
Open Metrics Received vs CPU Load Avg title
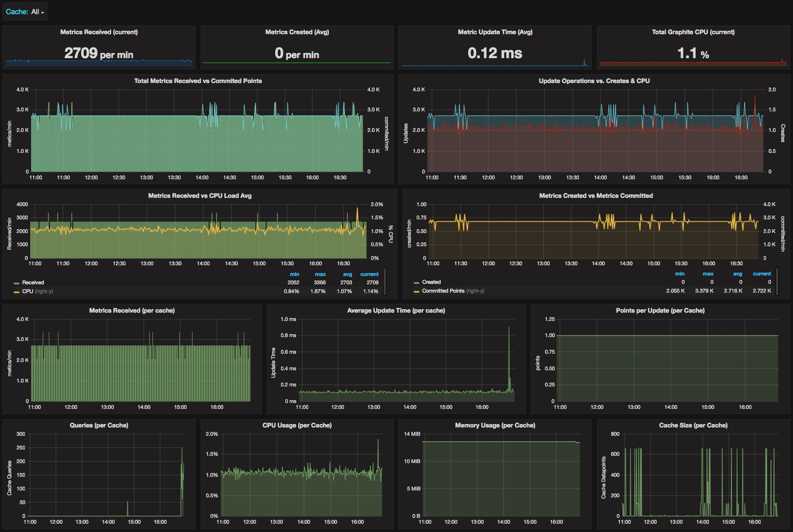200,196
